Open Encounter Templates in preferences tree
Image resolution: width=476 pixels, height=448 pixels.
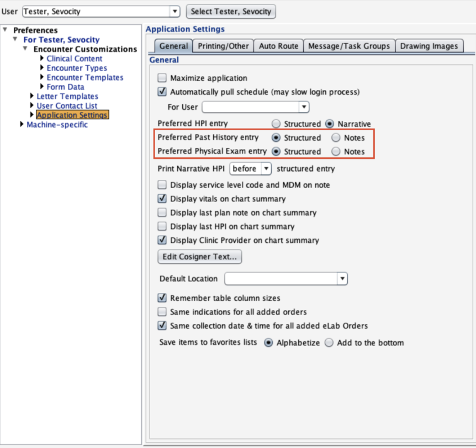pos(84,78)
